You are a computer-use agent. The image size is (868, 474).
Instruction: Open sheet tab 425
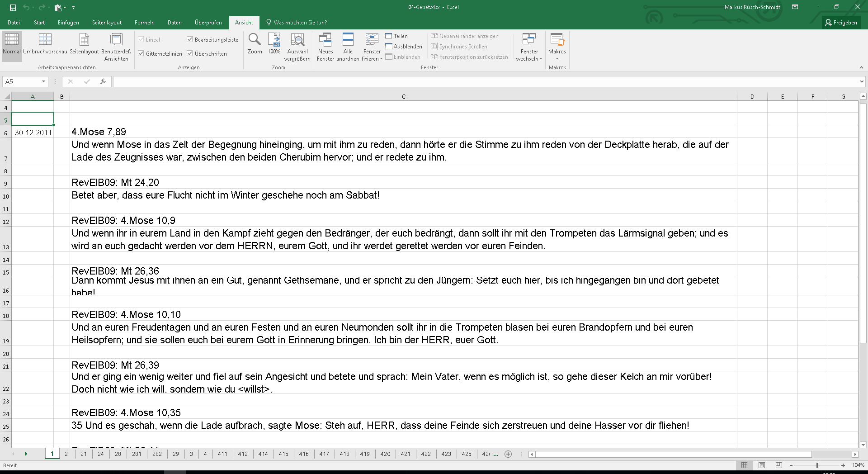click(467, 454)
